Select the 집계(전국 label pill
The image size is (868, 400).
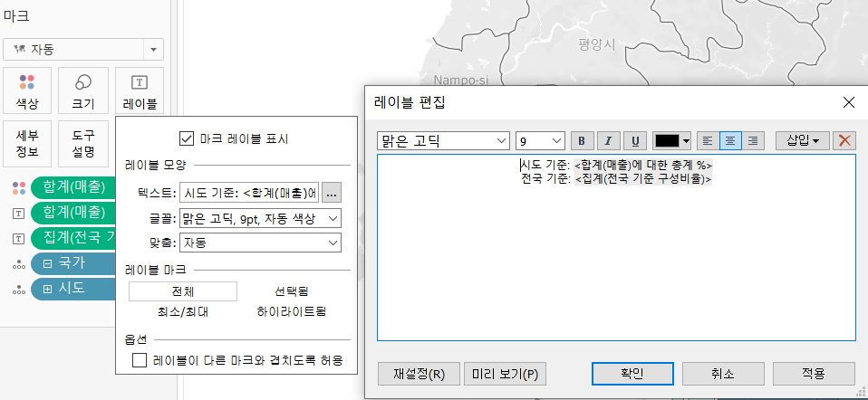coord(73,238)
